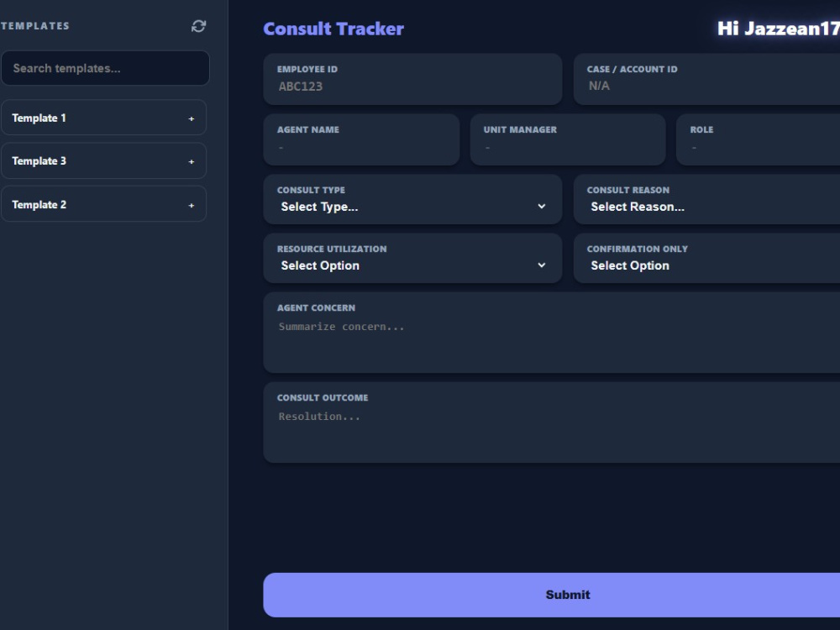Submit the consult form
840x630 pixels.
pos(552,595)
